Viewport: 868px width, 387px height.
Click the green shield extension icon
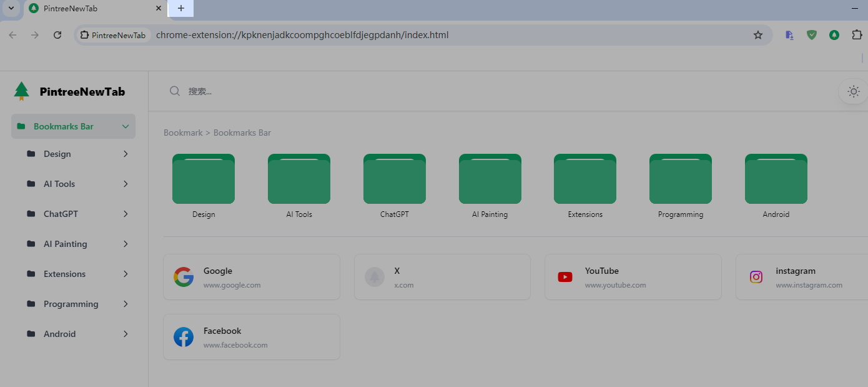812,35
